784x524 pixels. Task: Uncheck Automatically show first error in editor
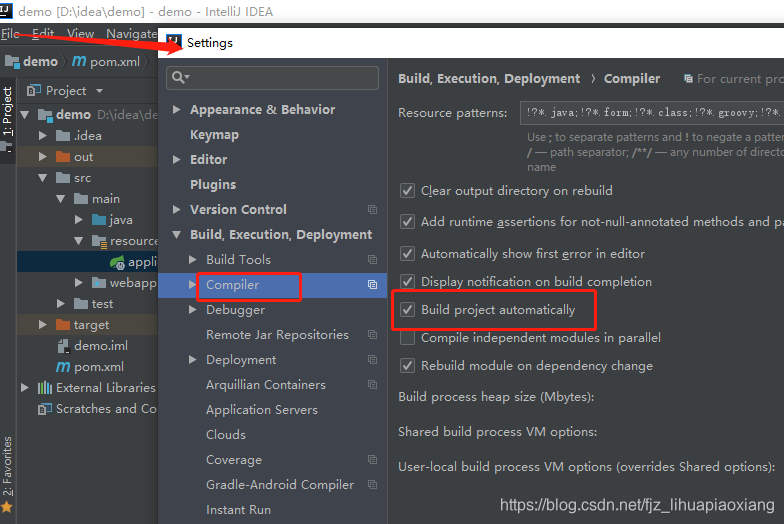click(407, 254)
